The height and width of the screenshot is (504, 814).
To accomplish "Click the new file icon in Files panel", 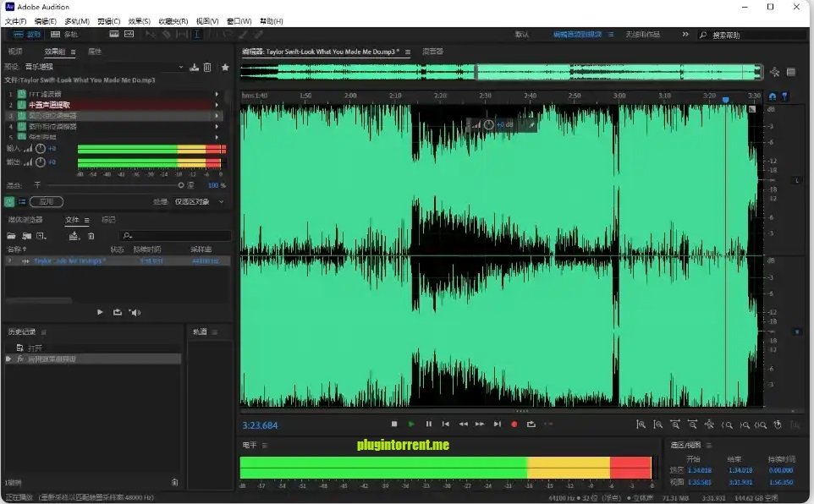I will [x=41, y=236].
